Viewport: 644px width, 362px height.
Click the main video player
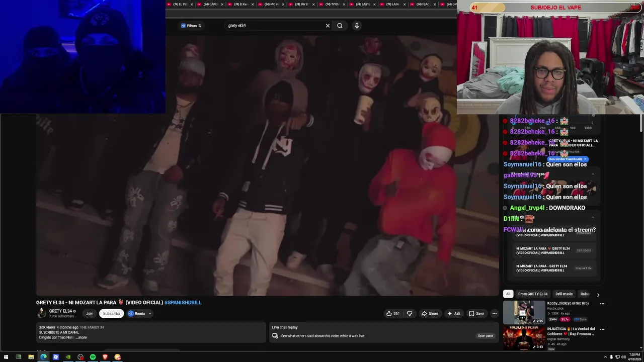pyautogui.click(x=267, y=166)
